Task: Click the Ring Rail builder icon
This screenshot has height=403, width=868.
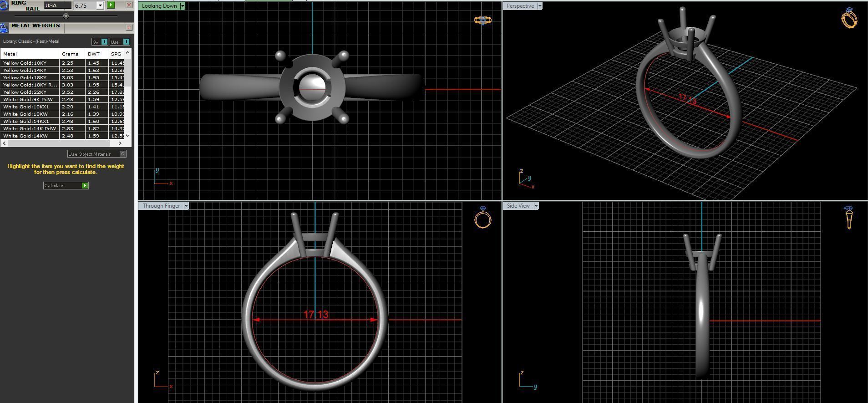Action: [4, 5]
